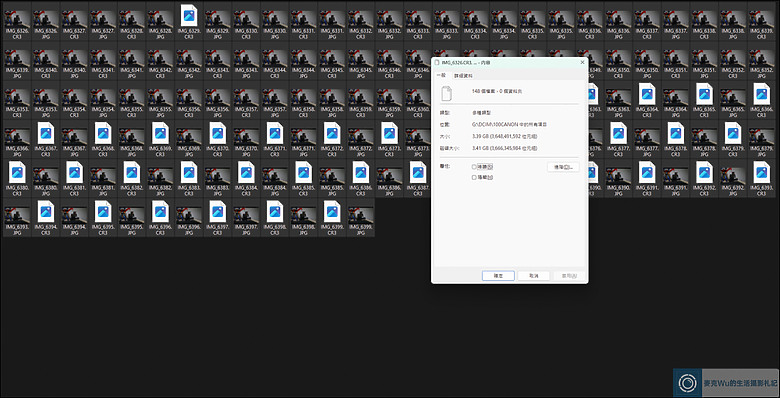This screenshot has height=398, width=780.
Task: Click the IMG_6337.CR3 thumbnail
Action: (647, 19)
